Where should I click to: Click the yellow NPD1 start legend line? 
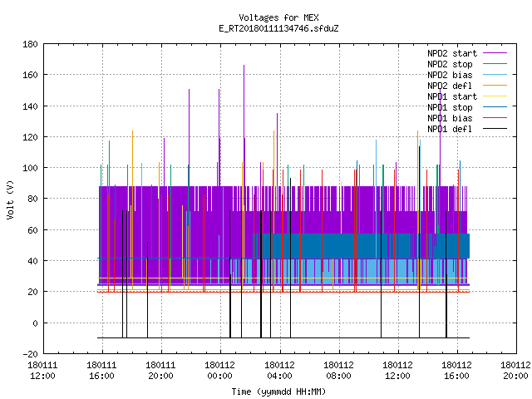(495, 96)
